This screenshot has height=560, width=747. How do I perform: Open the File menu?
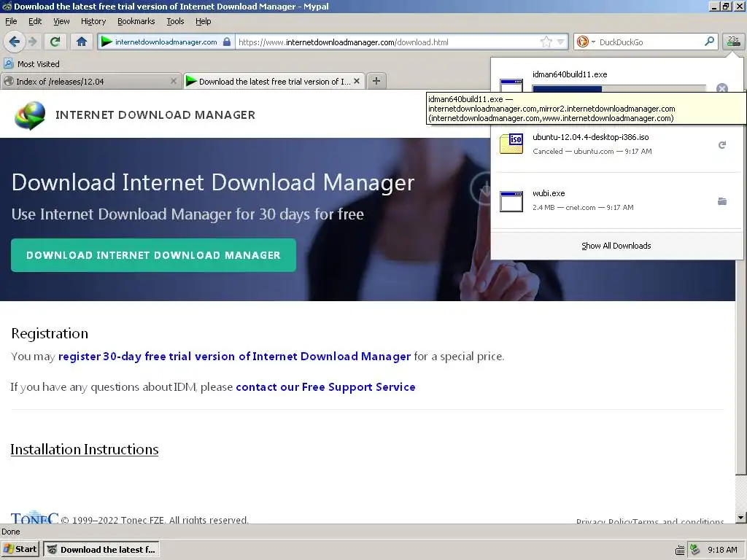pyautogui.click(x=11, y=21)
